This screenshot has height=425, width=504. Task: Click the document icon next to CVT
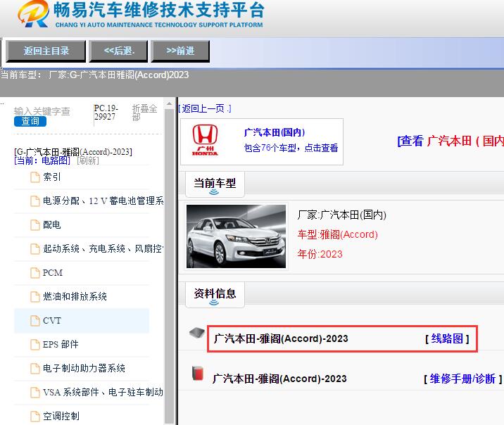click(x=35, y=321)
